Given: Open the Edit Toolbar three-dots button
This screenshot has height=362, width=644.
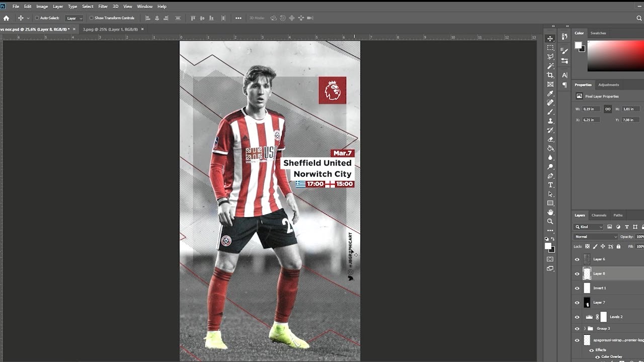Looking at the screenshot, I should (550, 230).
